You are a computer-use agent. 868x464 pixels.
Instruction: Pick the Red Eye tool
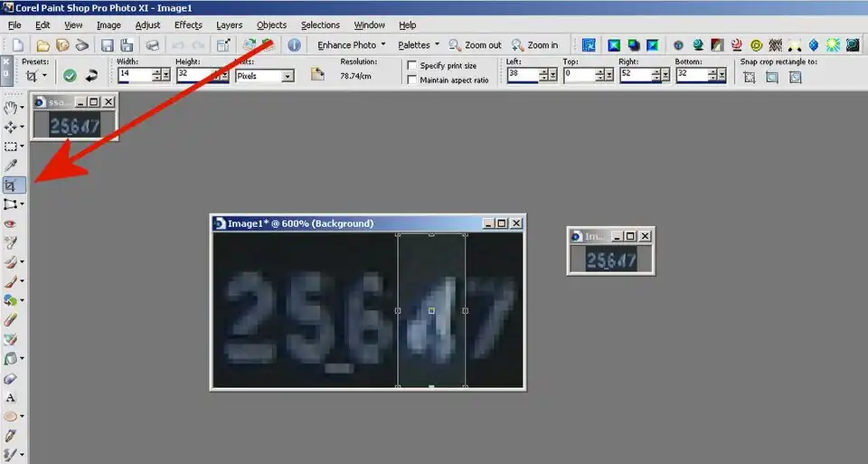[11, 223]
